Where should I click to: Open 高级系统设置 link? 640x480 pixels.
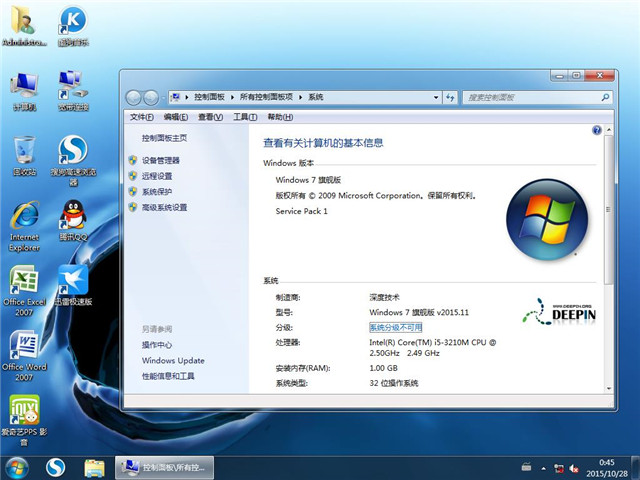(164, 207)
